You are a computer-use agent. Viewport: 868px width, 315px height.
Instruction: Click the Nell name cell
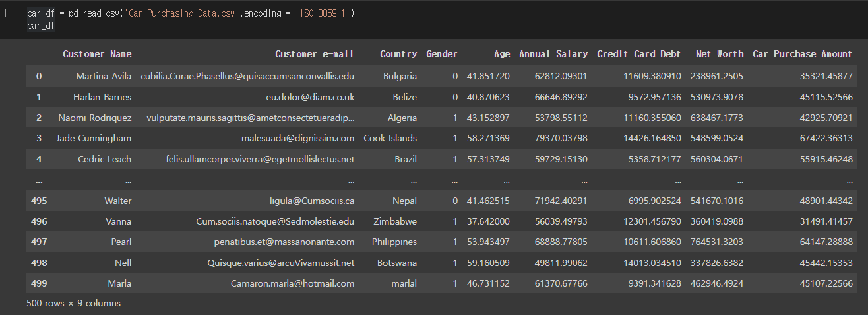coord(123,263)
